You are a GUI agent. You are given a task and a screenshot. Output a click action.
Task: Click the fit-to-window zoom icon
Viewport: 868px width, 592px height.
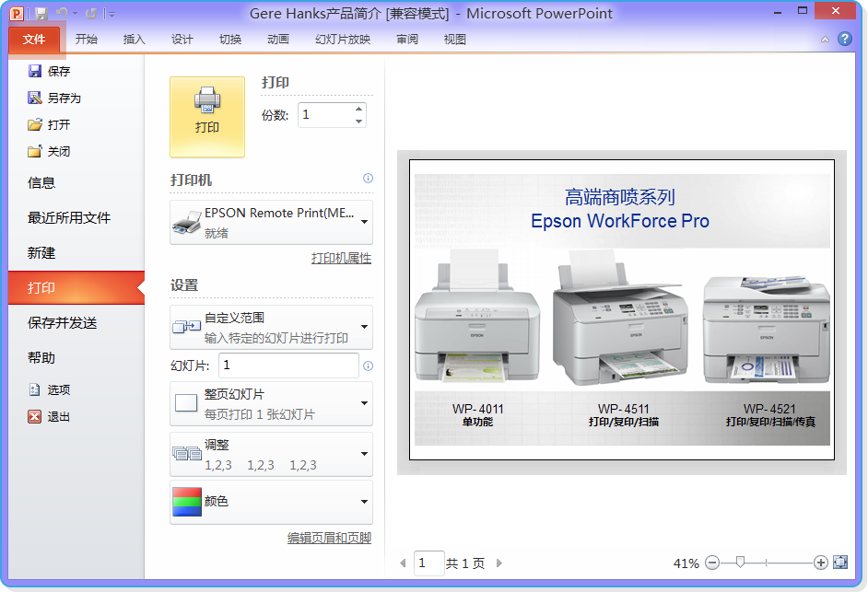839,562
